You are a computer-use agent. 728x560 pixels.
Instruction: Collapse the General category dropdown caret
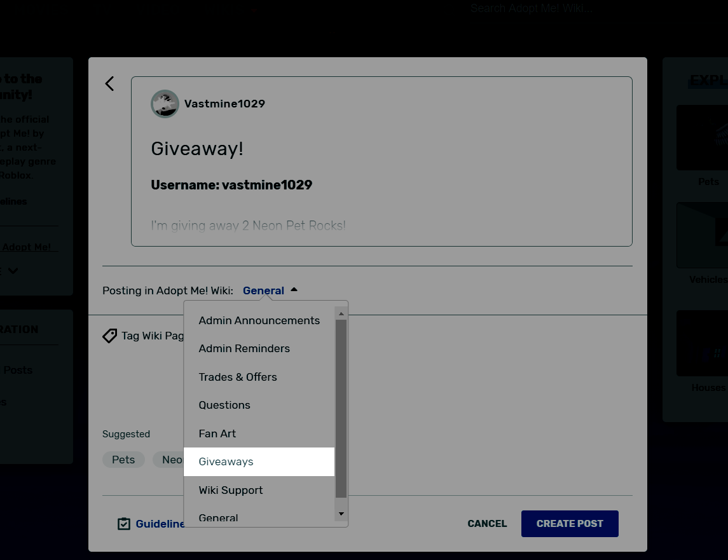[294, 290]
